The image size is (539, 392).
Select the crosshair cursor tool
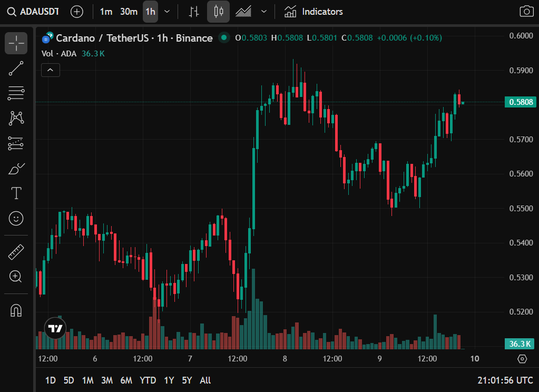click(x=16, y=43)
